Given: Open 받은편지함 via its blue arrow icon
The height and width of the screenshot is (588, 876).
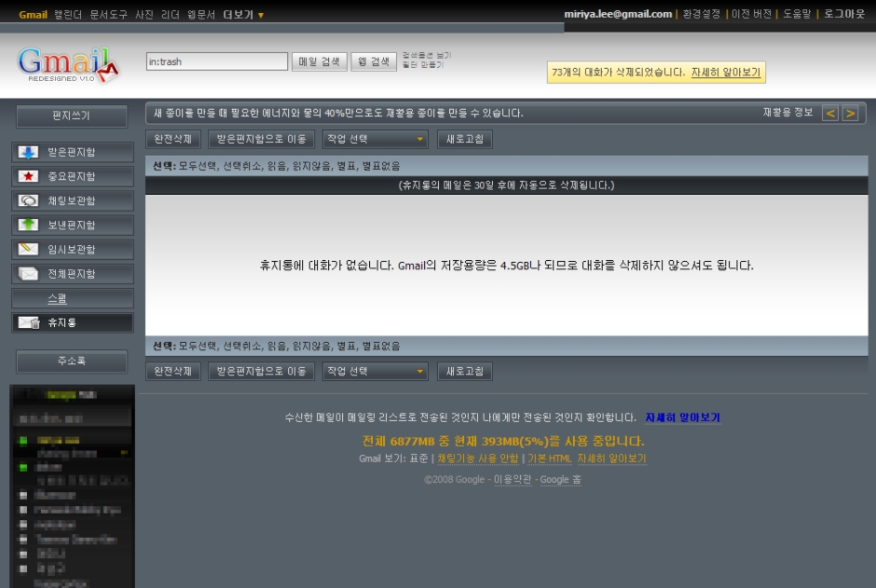Looking at the screenshot, I should pos(28,152).
